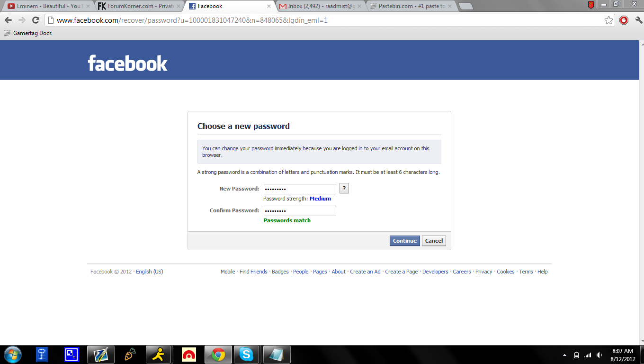
Task: Click the Windows Start orb
Action: tap(12, 355)
